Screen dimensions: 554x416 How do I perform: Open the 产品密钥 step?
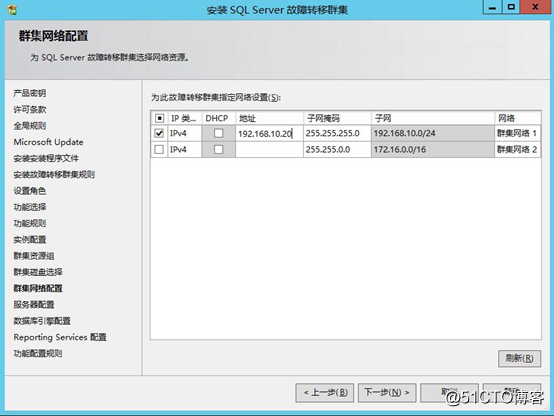pos(30,93)
